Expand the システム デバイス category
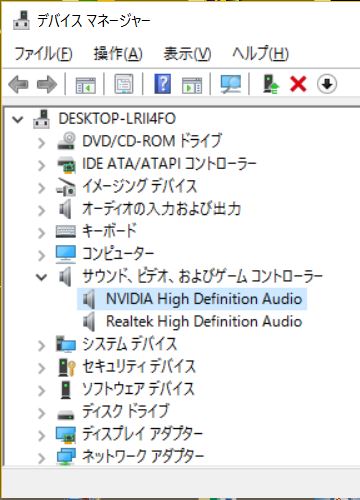Screen dimensions: 360x500 pos(41,346)
